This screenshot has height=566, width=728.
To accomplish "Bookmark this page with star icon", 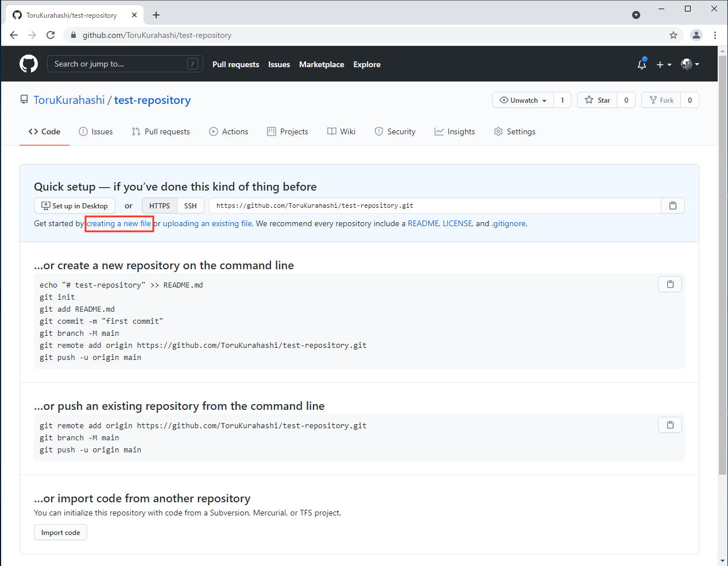I will pyautogui.click(x=673, y=35).
